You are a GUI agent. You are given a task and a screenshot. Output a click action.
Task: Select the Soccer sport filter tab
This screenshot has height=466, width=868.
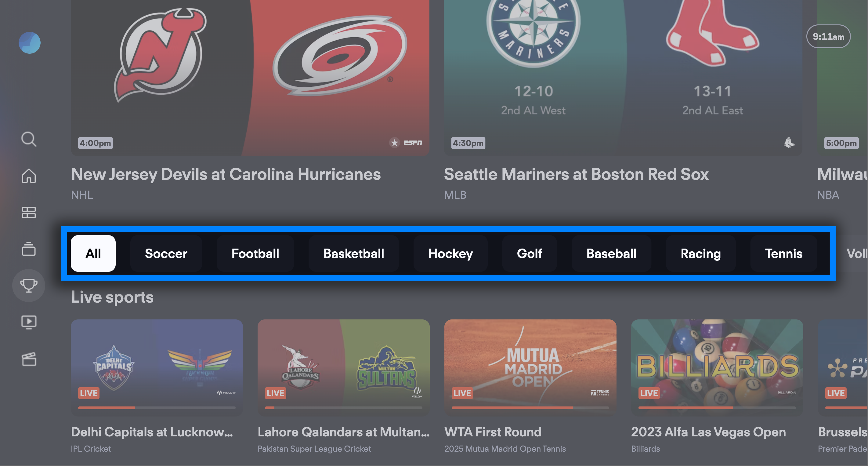coord(166,253)
